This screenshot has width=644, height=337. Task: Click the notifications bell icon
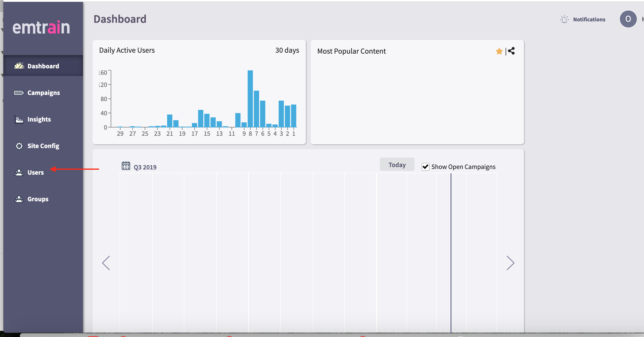(x=564, y=19)
